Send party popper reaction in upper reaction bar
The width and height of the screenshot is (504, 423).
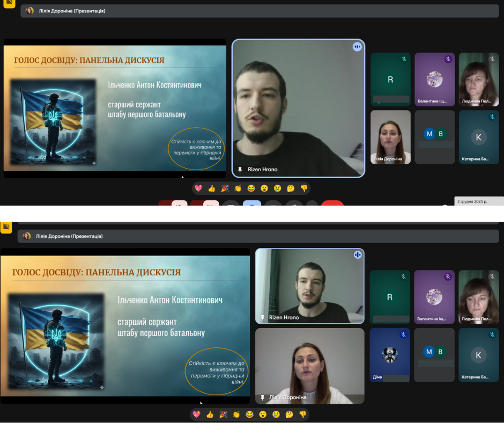click(225, 188)
